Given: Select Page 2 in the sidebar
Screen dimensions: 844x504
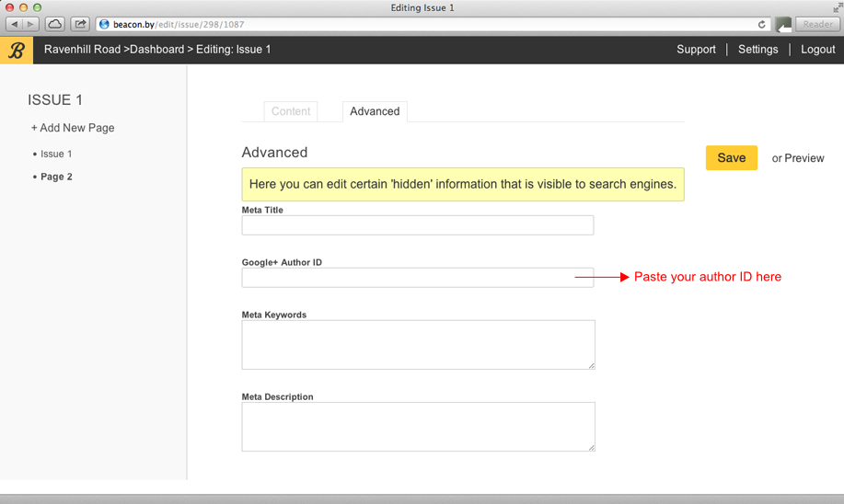Looking at the screenshot, I should tap(56, 177).
